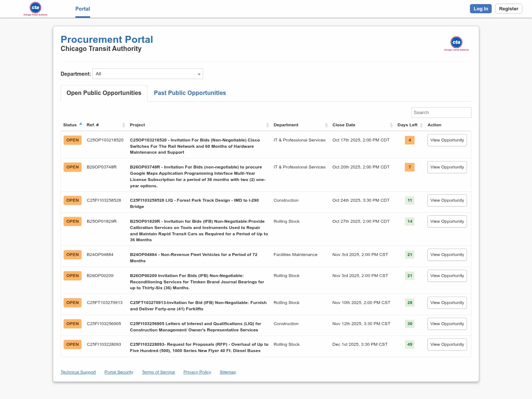Open the Portal navigation item
The width and height of the screenshot is (532, 399).
pyautogui.click(x=82, y=9)
